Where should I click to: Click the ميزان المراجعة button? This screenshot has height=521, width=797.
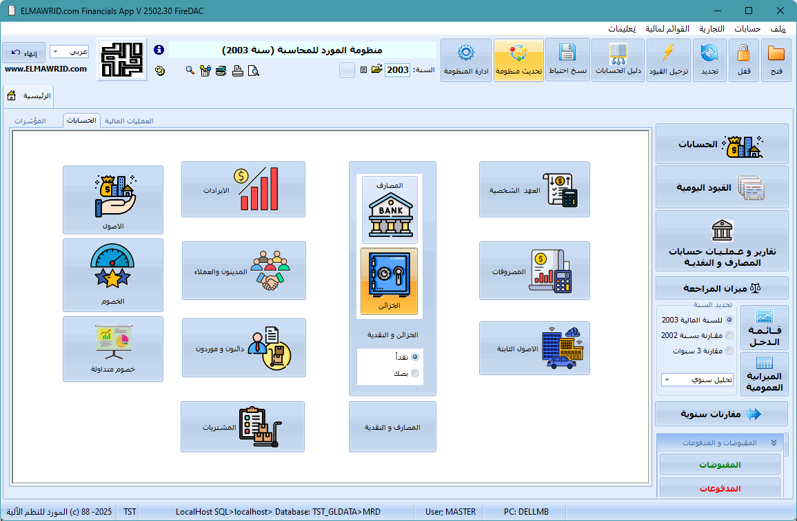point(721,288)
